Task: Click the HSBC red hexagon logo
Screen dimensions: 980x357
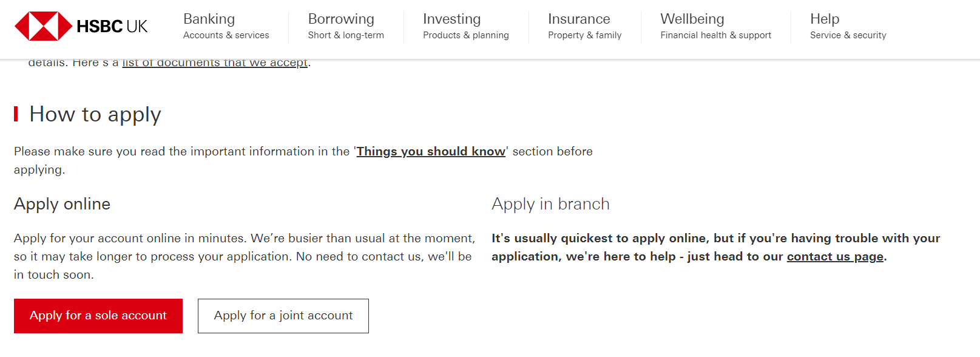Action: click(x=43, y=26)
